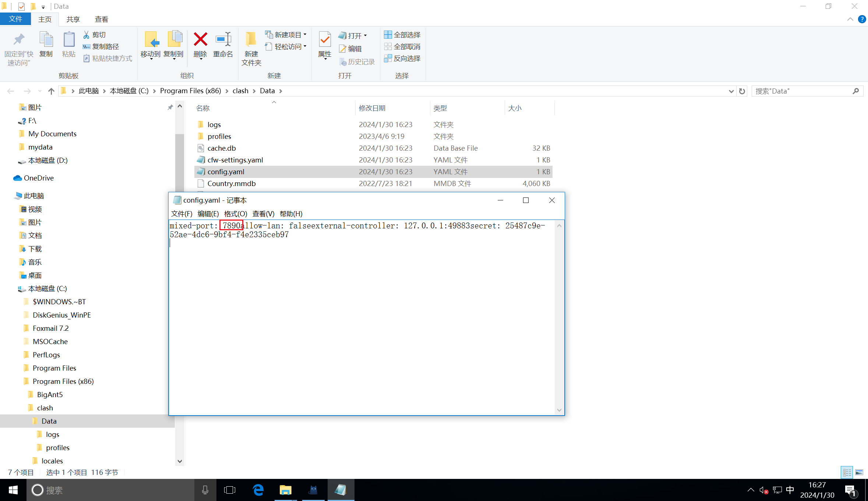
Task: Open the Quick Access Toolbar customize dropdown
Action: (43, 7)
